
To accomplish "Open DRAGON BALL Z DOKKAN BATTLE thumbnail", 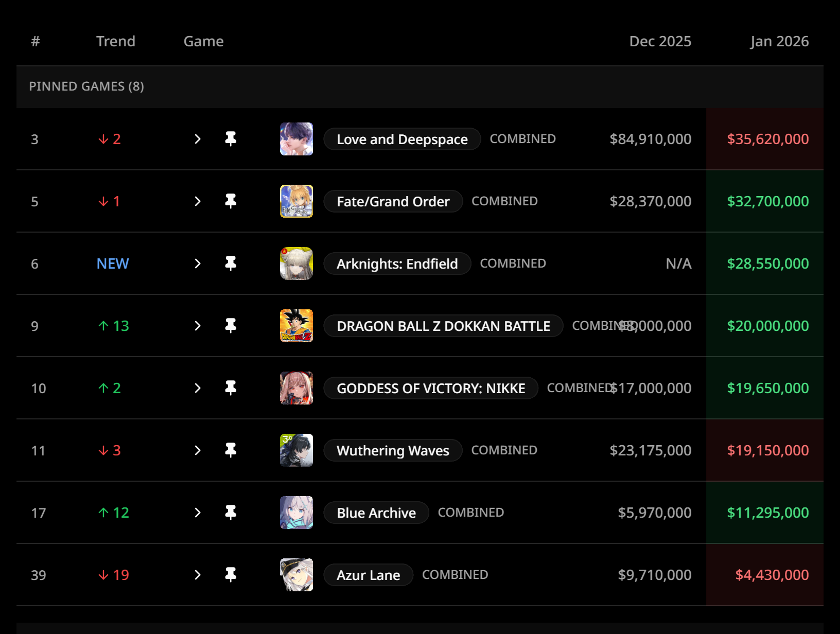I will point(296,326).
